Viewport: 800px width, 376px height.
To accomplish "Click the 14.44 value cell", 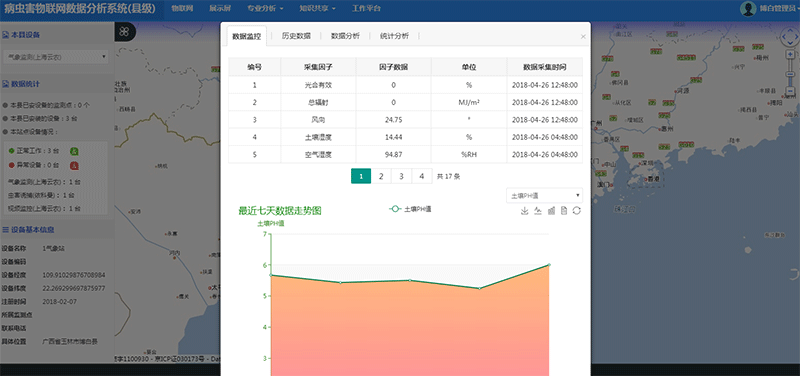I will 393,137.
